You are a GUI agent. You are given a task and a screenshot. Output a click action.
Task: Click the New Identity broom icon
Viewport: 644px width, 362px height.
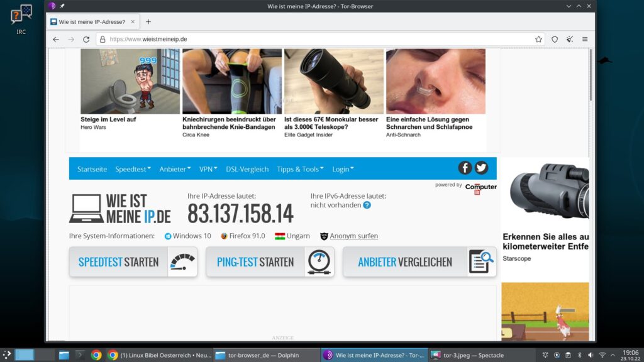570,40
